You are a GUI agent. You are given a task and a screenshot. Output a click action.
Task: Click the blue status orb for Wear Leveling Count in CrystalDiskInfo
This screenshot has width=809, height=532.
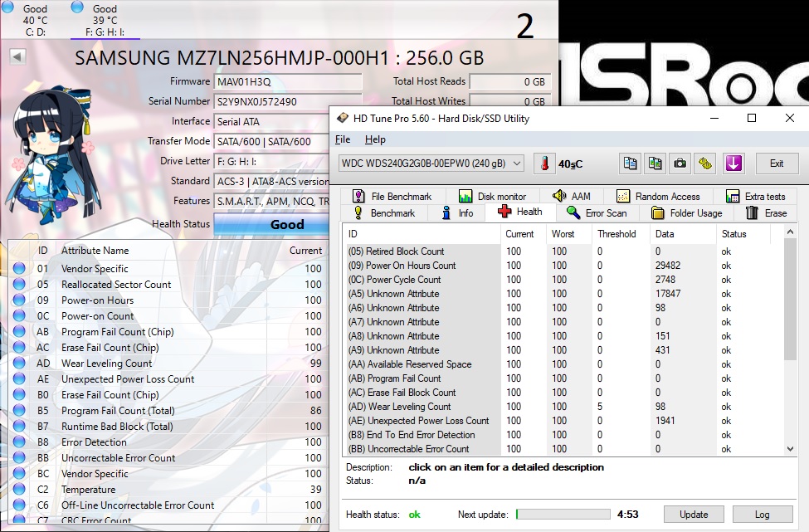click(19, 363)
